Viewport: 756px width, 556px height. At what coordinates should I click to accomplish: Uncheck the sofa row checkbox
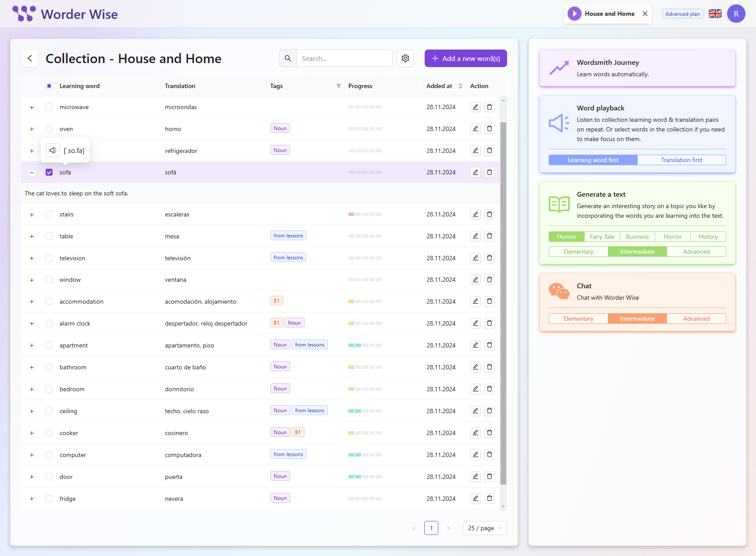click(x=49, y=172)
